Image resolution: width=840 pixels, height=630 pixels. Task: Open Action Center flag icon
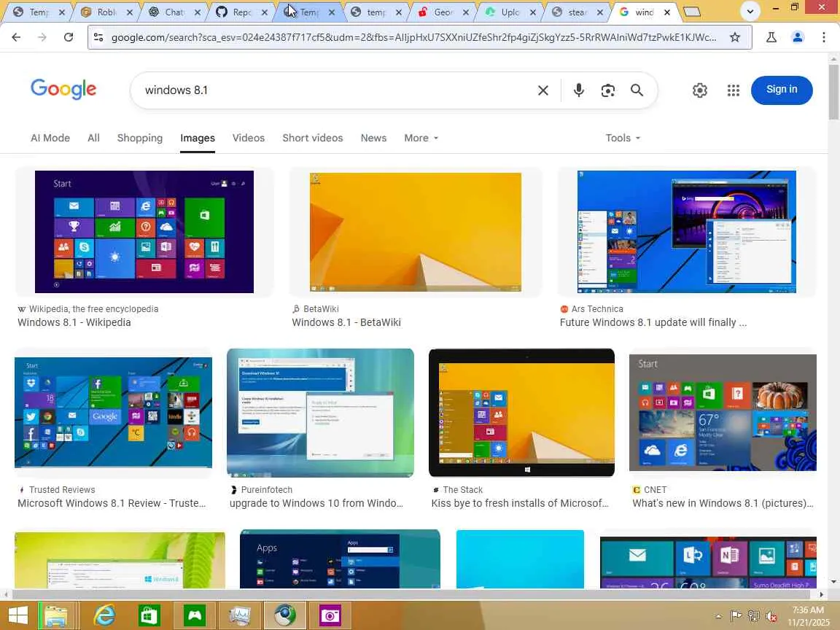736,616
